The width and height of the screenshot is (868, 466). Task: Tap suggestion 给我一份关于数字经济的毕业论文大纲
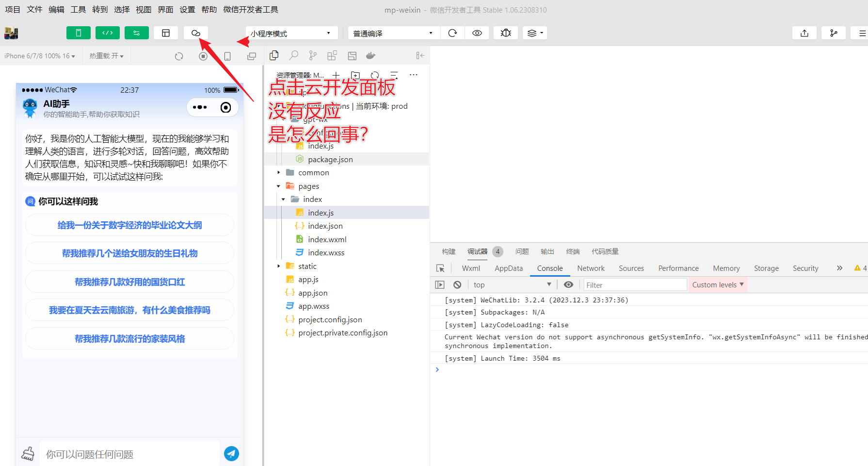coord(129,225)
